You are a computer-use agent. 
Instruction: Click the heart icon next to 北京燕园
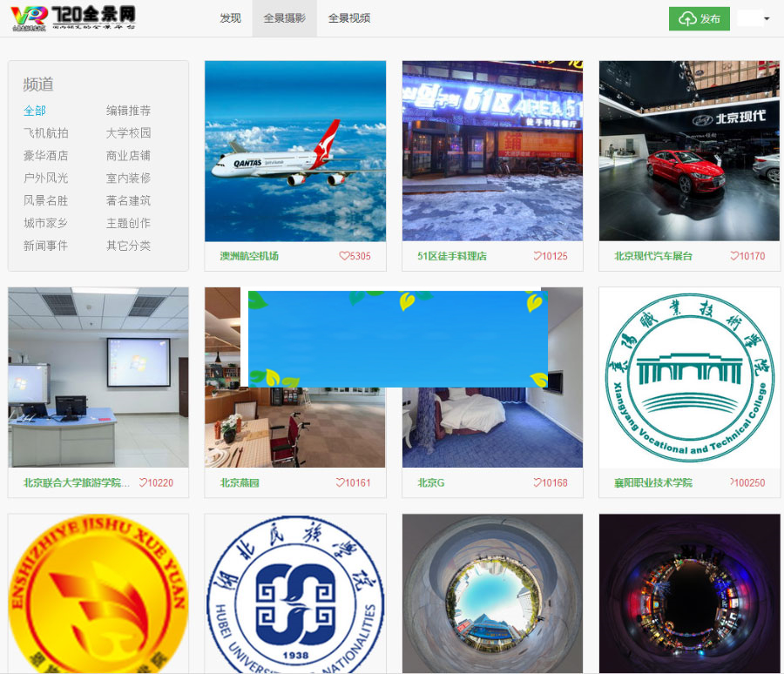pyautogui.click(x=339, y=481)
